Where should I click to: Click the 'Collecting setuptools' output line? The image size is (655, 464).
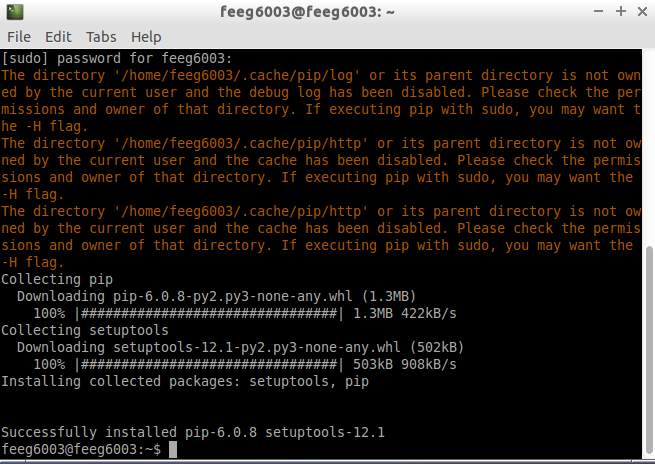point(85,330)
